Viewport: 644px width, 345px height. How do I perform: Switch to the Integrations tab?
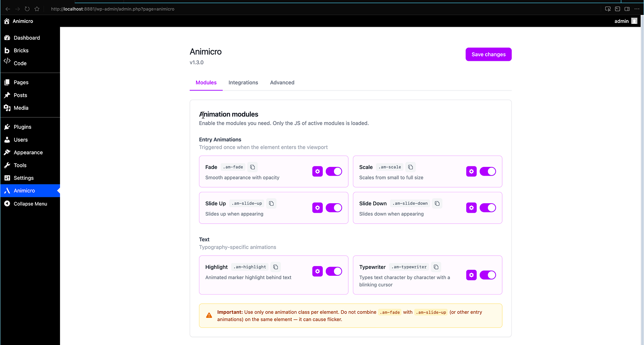point(243,83)
